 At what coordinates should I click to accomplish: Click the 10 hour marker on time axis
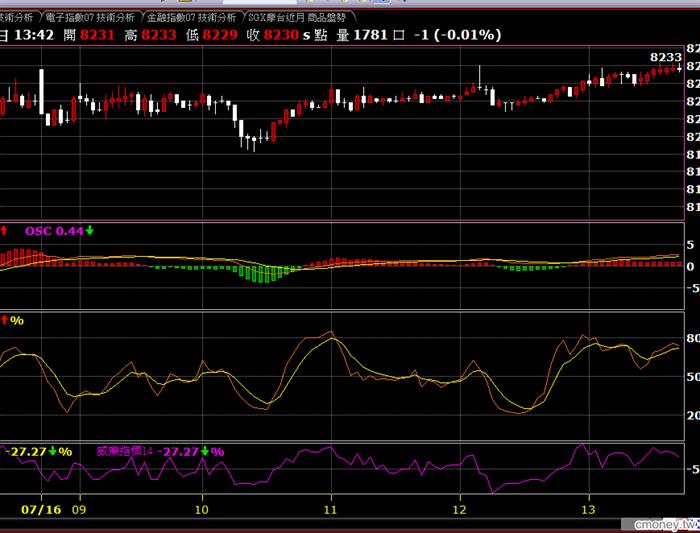click(201, 509)
